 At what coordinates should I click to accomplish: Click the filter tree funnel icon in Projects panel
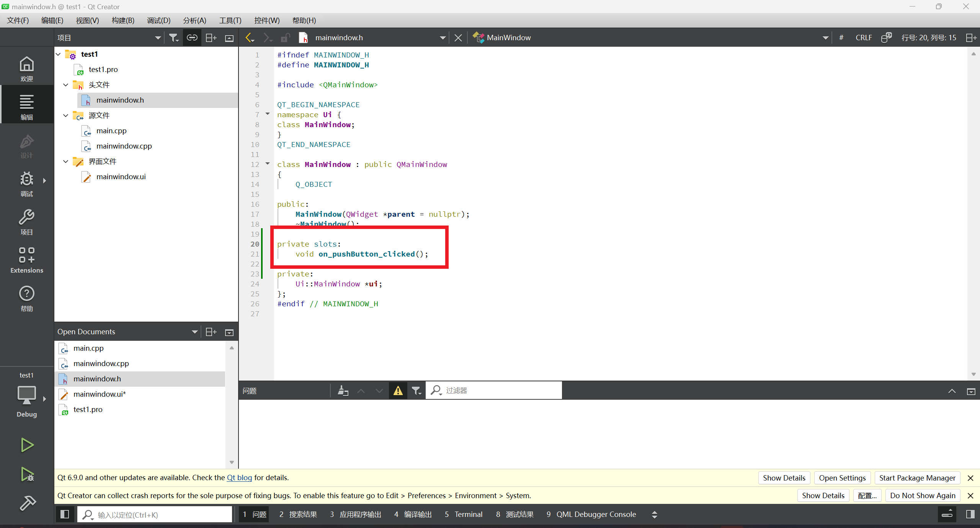tap(174, 38)
